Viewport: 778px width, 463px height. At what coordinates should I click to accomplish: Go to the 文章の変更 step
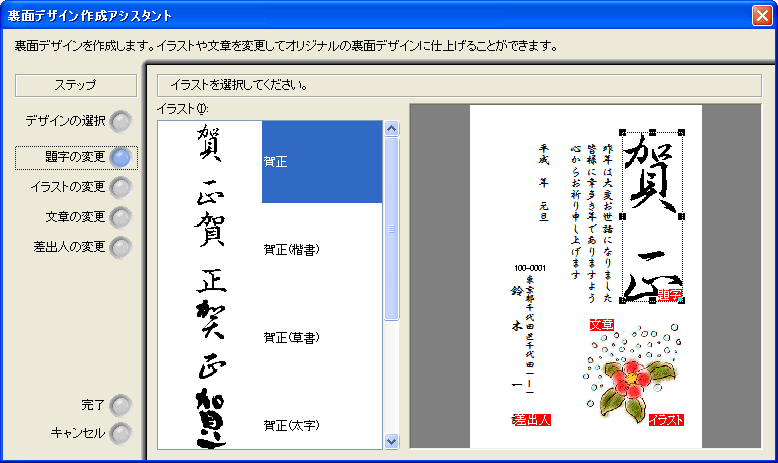pos(121,217)
